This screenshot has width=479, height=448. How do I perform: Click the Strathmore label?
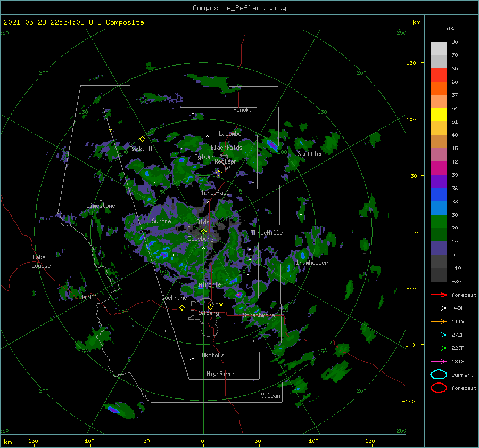[259, 315]
